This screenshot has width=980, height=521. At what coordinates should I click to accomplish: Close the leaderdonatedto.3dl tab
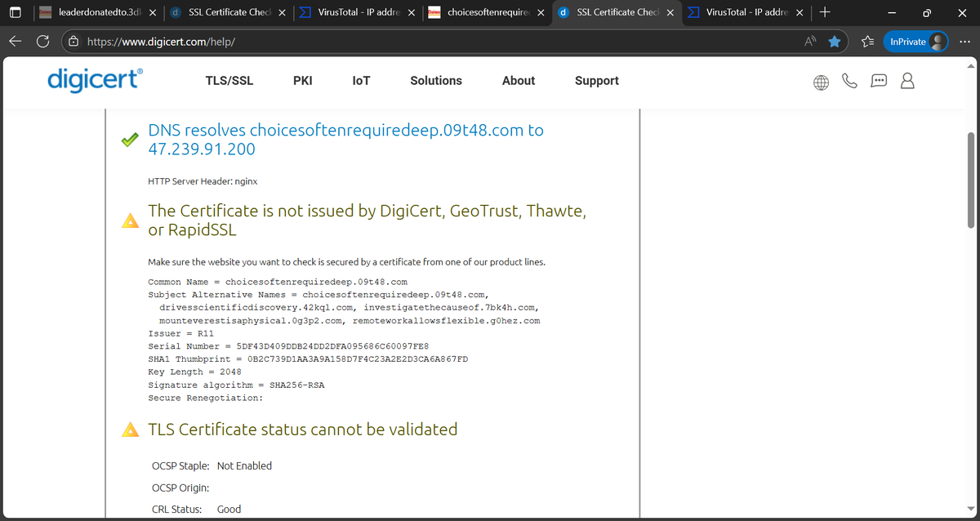pyautogui.click(x=153, y=13)
